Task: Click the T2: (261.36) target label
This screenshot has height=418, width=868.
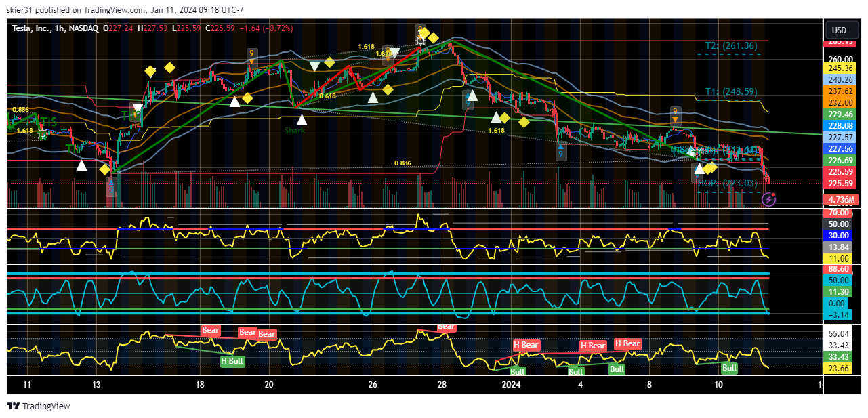Action: coord(731,46)
